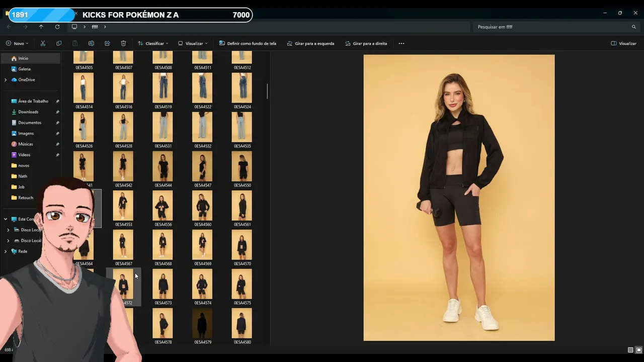The image size is (644, 362).
Task: Select thumbnail 0E5A4514
Action: pyautogui.click(x=84, y=88)
